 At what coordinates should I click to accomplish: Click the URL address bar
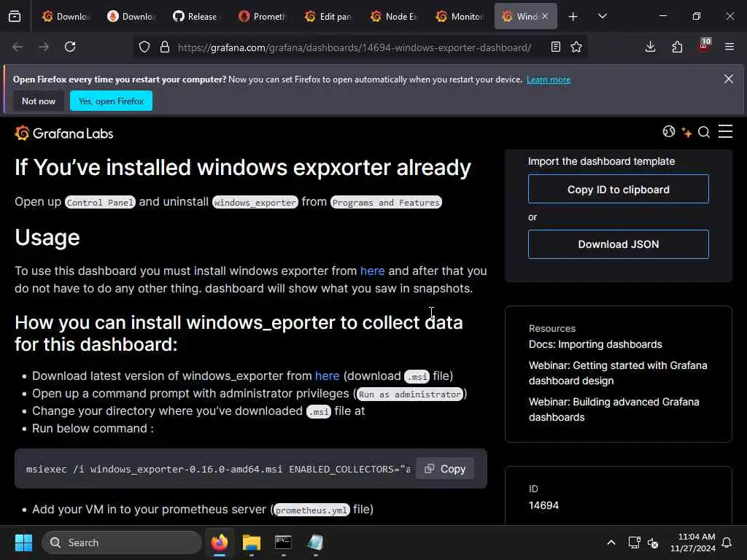point(354,47)
